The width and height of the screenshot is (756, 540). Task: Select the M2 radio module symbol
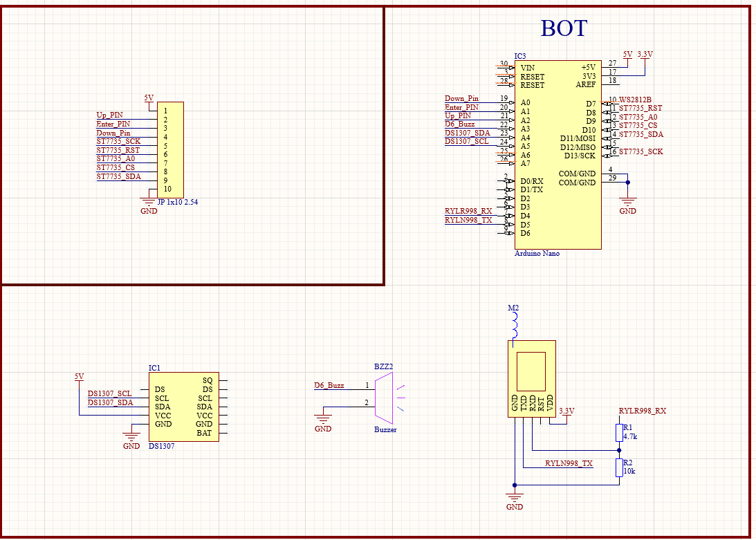coord(532,378)
